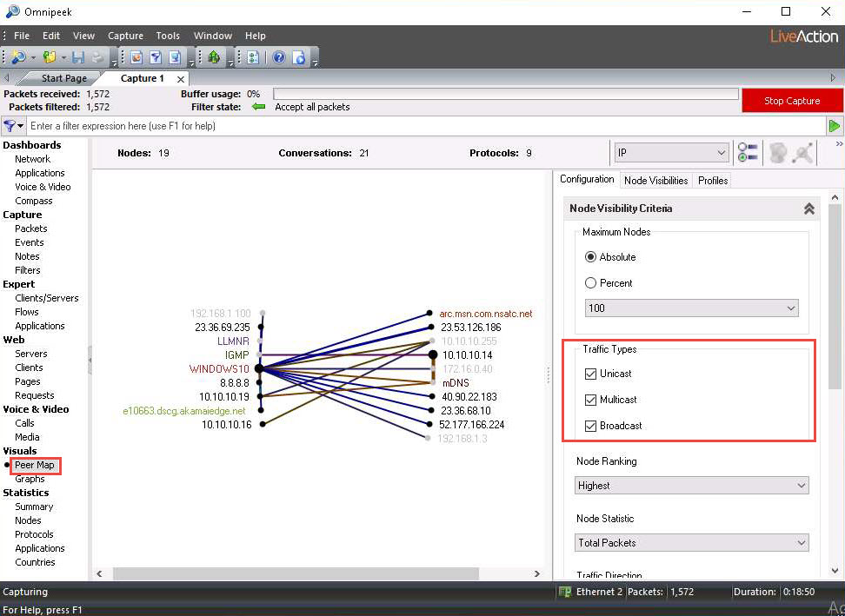Open the IP protocol dropdown

click(671, 153)
